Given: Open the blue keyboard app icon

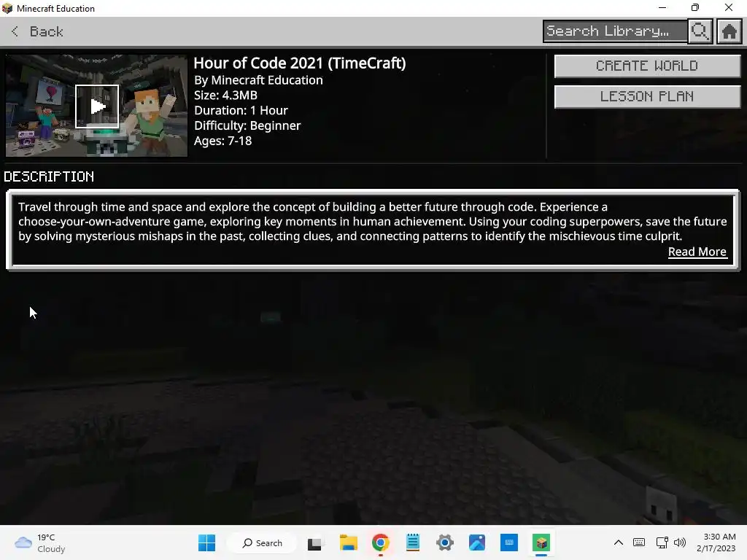Looking at the screenshot, I should click(508, 542).
